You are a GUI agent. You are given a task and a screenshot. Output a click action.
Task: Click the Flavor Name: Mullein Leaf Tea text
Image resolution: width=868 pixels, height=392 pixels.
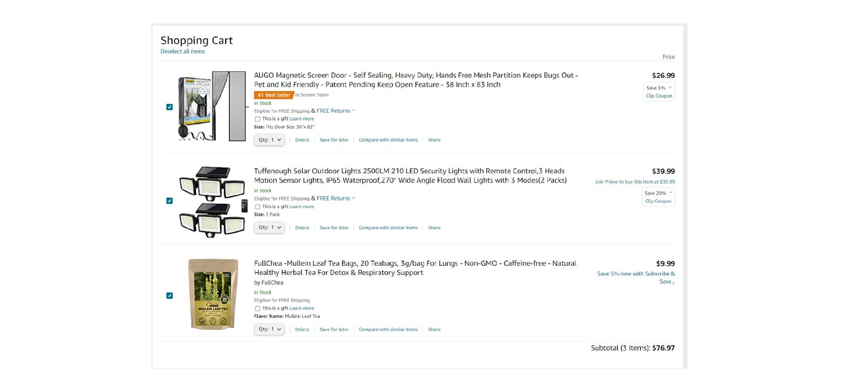[287, 316]
